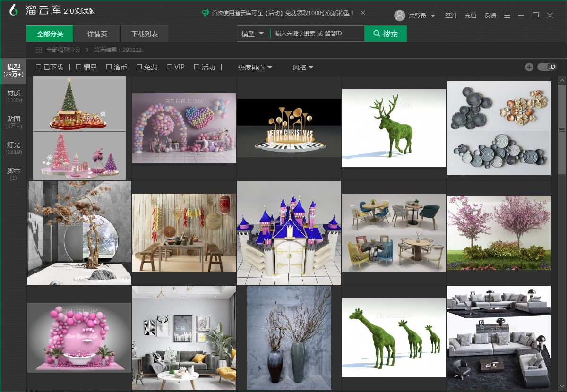This screenshot has width=567, height=392.
Task: Click the 签到 check-in link
Action: [451, 16]
